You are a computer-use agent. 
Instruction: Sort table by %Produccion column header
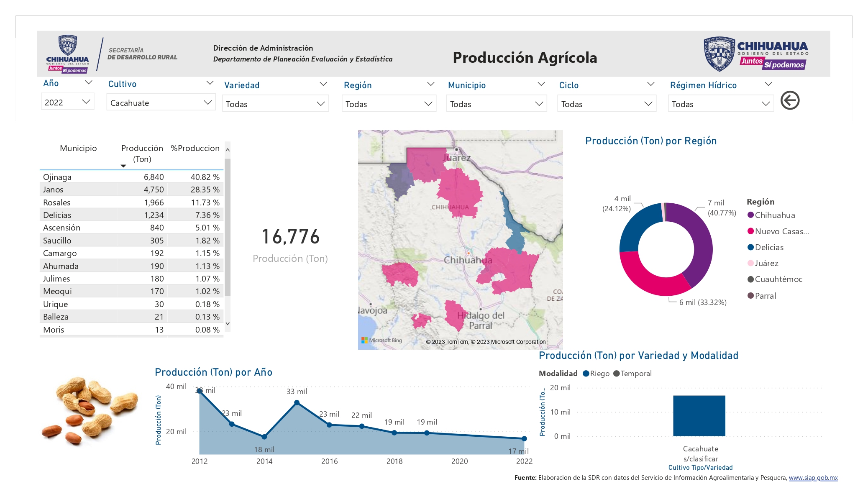point(195,148)
